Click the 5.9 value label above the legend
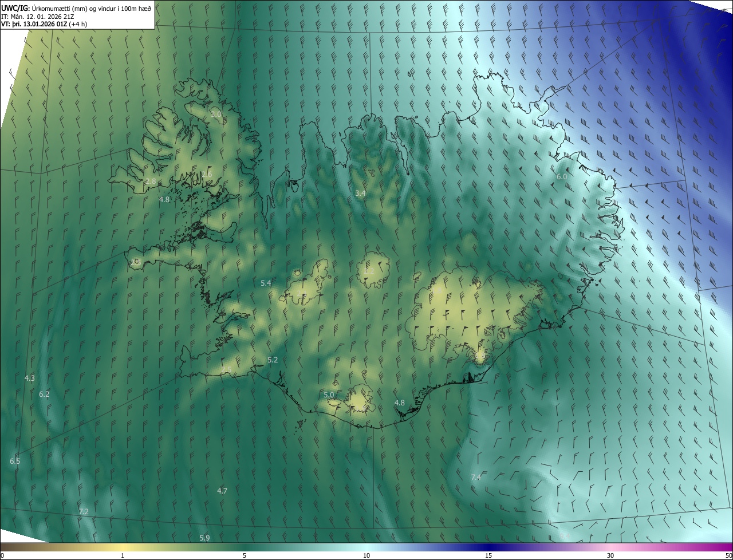Screen dimensions: 733x560 [x=204, y=538]
